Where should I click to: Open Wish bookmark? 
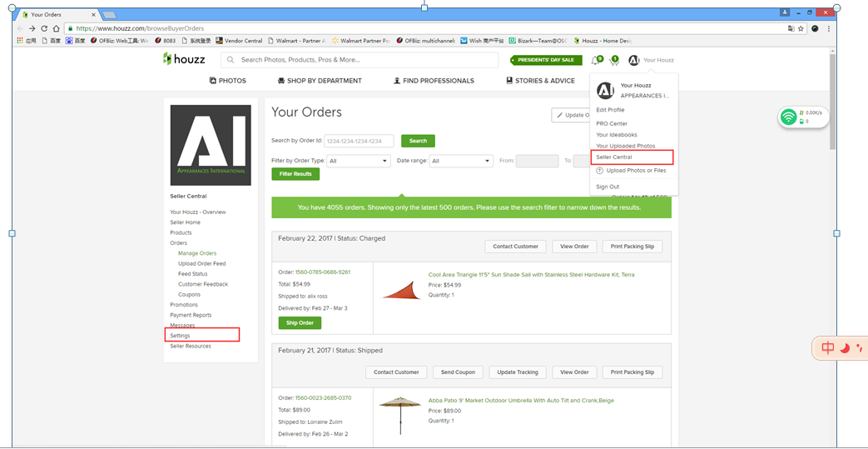pos(482,41)
